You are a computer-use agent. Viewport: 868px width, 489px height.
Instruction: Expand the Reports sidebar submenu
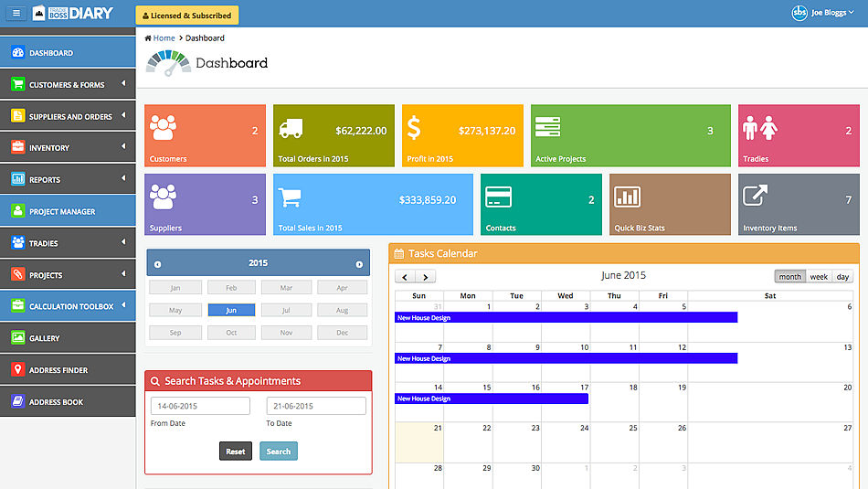click(68, 180)
